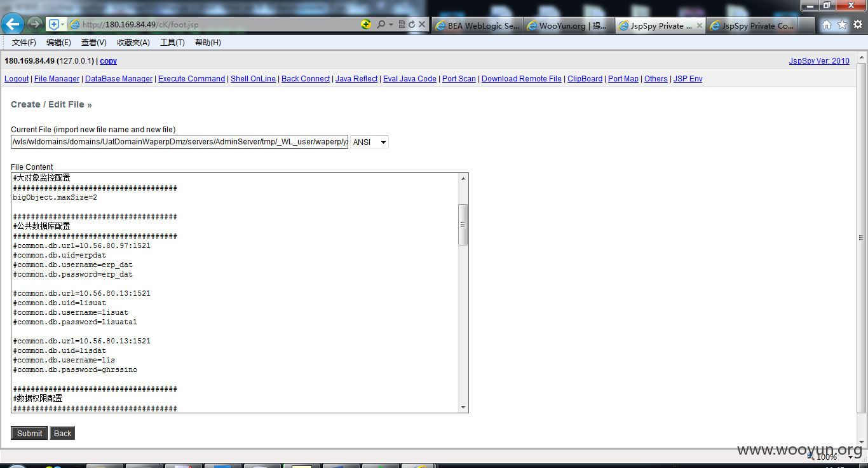This screenshot has width=868, height=468.
Task: Open the Shell OnLine link
Action: 253,79
